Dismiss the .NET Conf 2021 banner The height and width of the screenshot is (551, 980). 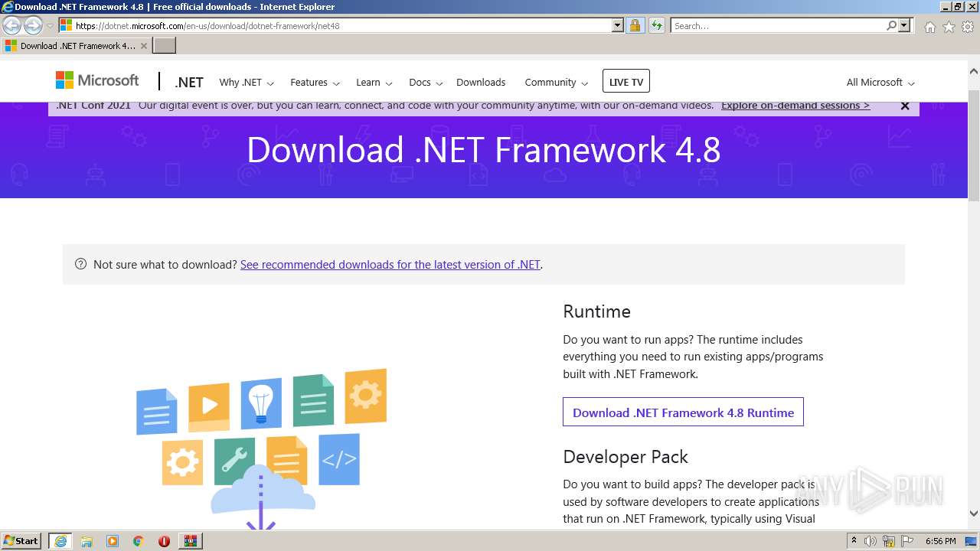click(x=905, y=106)
